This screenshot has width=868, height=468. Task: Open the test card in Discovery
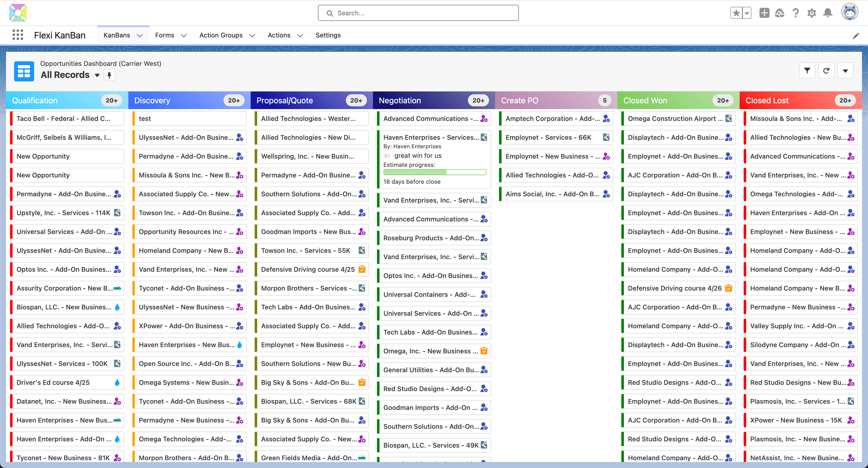pyautogui.click(x=189, y=119)
